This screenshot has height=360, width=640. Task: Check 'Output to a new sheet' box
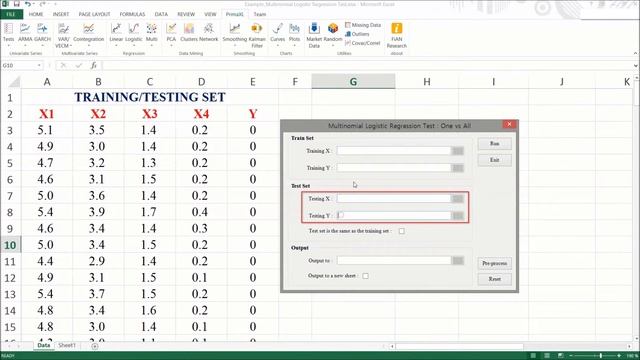click(x=365, y=276)
